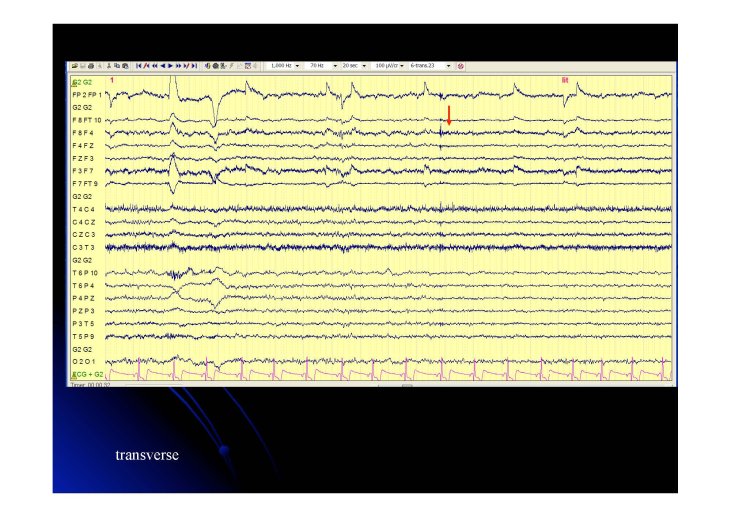The image size is (731, 517).
Task: Click the red event marker labeled 1
Action: (x=112, y=80)
